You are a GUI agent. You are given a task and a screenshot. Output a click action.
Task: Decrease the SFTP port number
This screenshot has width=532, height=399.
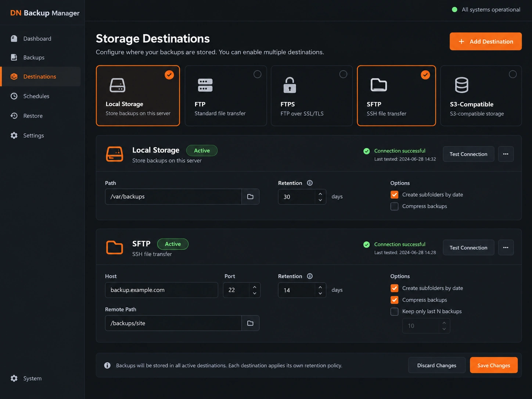click(x=255, y=294)
